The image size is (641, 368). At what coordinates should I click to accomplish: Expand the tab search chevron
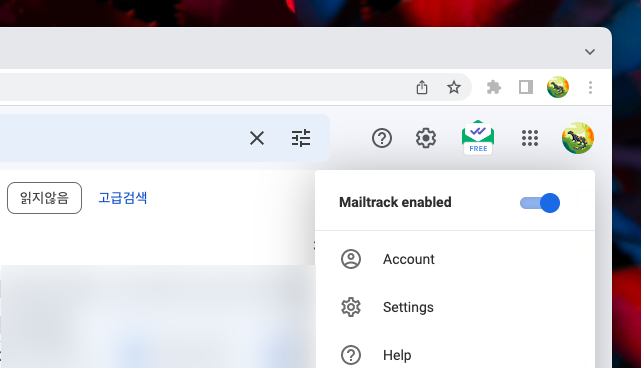tap(589, 52)
